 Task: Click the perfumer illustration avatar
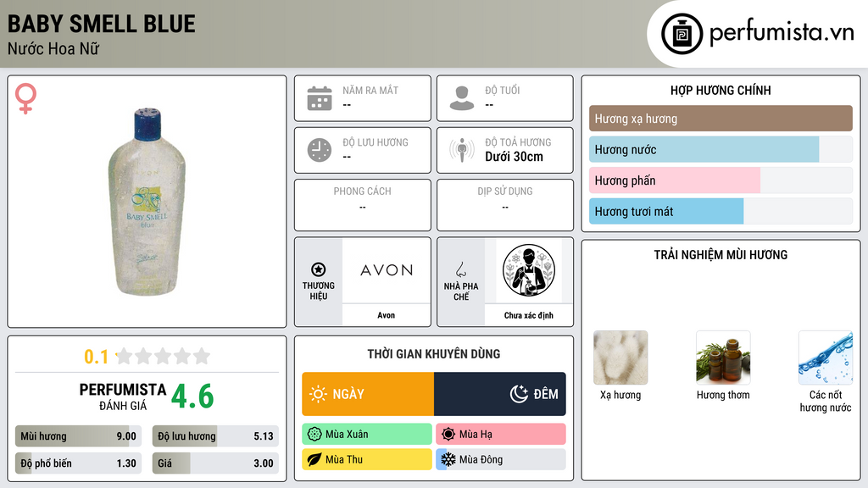[x=529, y=270]
